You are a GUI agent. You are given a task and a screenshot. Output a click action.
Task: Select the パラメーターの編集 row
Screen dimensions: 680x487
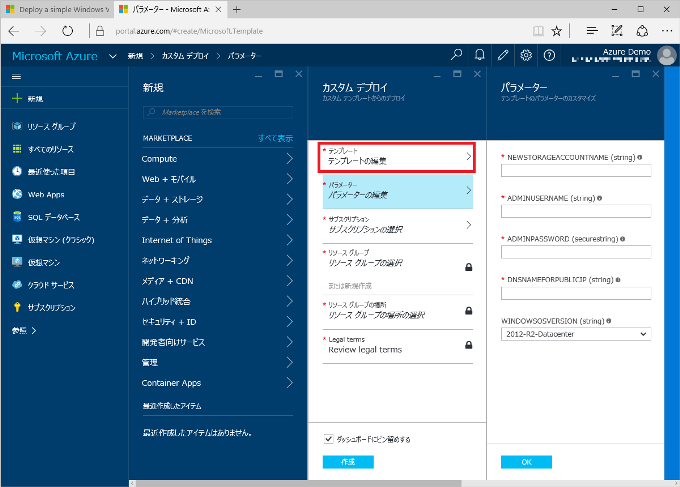398,191
